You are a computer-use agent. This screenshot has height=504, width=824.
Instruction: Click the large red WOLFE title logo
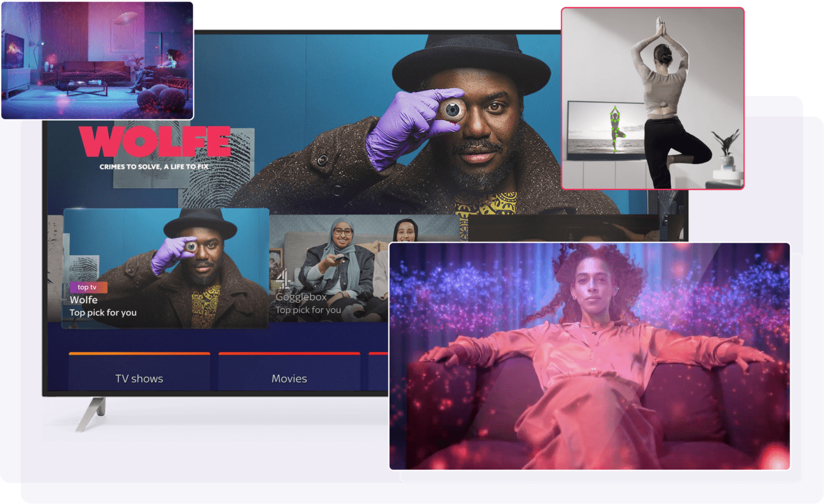pyautogui.click(x=154, y=142)
